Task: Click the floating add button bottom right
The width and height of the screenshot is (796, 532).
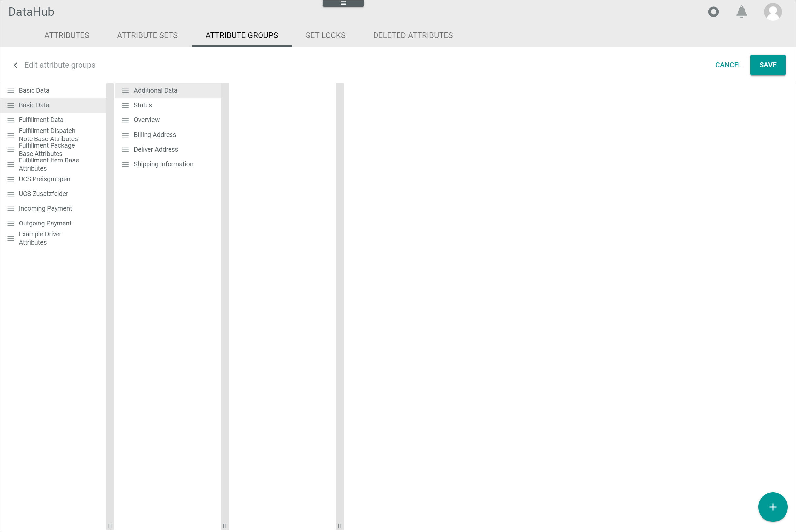Action: click(772, 506)
